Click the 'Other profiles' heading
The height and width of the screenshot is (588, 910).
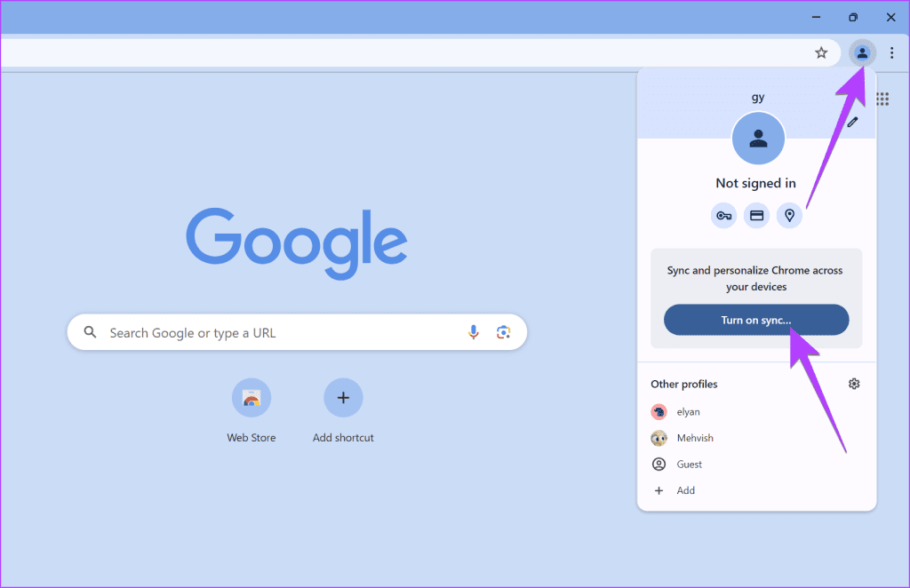click(x=683, y=384)
